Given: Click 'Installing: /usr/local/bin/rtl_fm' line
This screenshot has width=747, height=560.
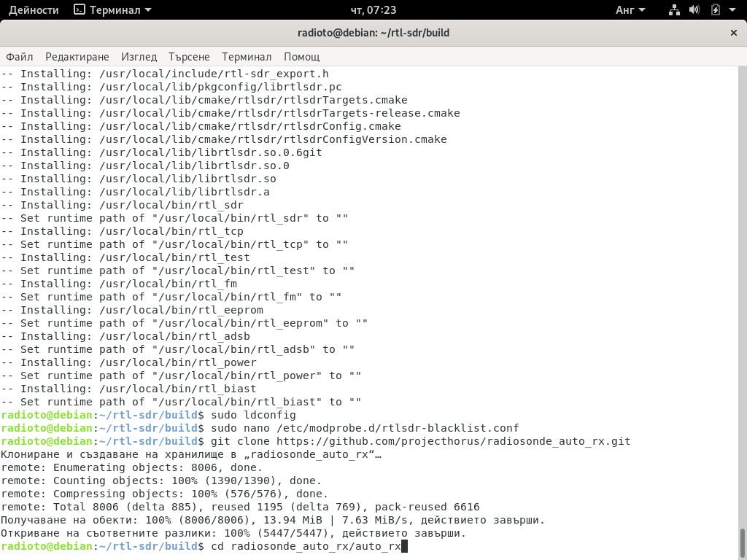Looking at the screenshot, I should coord(119,284).
